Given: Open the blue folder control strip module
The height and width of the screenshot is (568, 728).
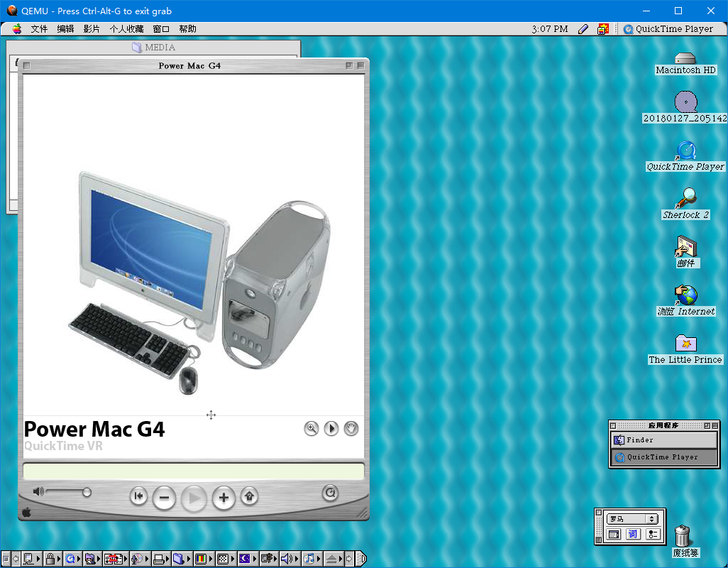Looking at the screenshot, I should 182,559.
